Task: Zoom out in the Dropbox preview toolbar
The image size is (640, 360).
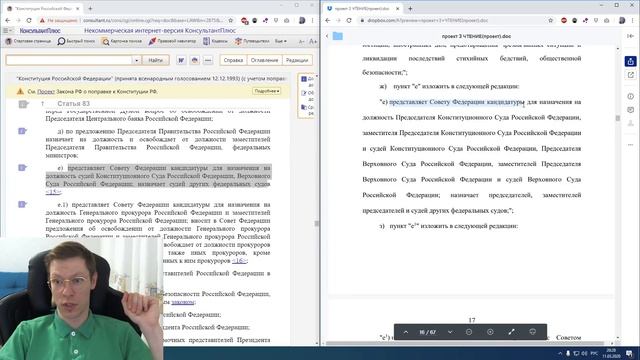Action: tap(469, 332)
